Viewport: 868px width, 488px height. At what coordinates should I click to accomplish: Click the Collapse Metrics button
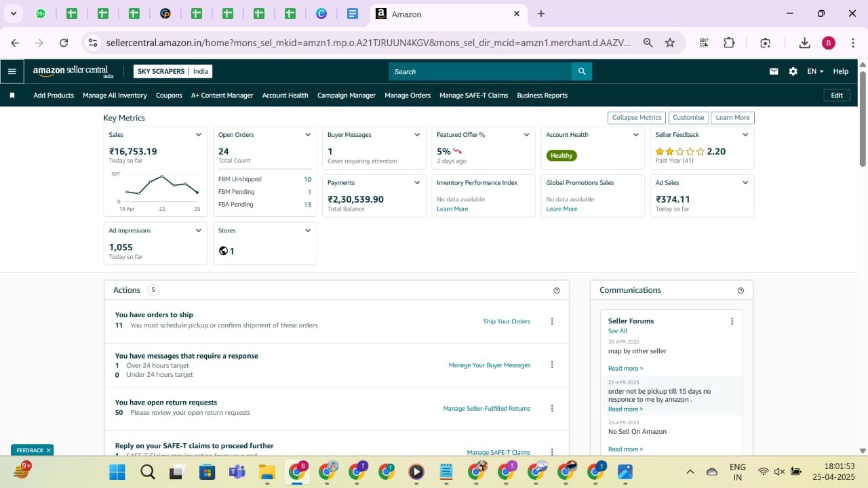pyautogui.click(x=636, y=118)
